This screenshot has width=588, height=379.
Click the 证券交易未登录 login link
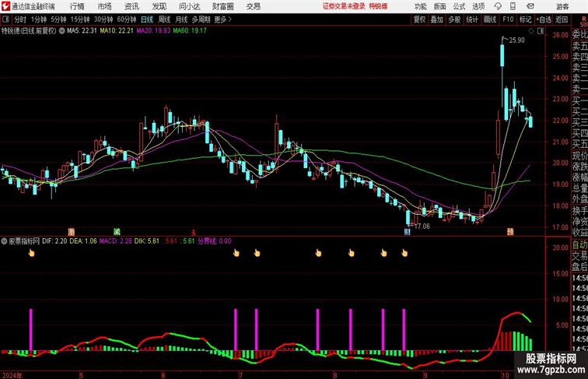(x=344, y=6)
